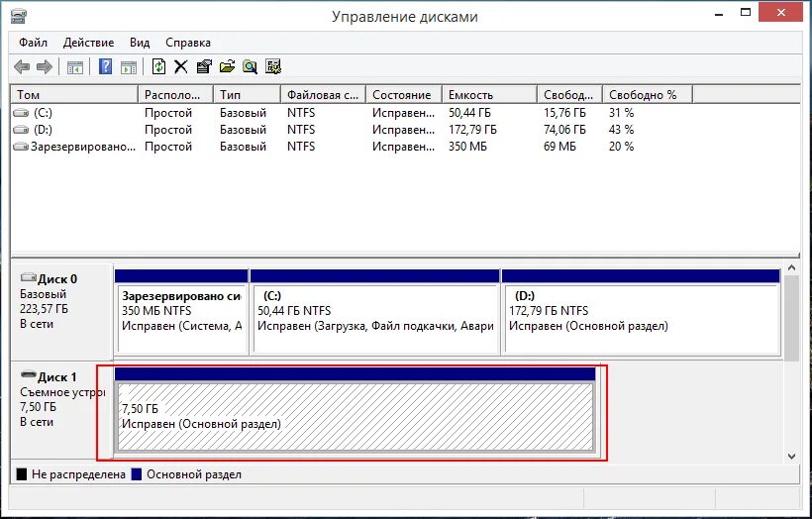Sort by Располо... column header

[176, 95]
